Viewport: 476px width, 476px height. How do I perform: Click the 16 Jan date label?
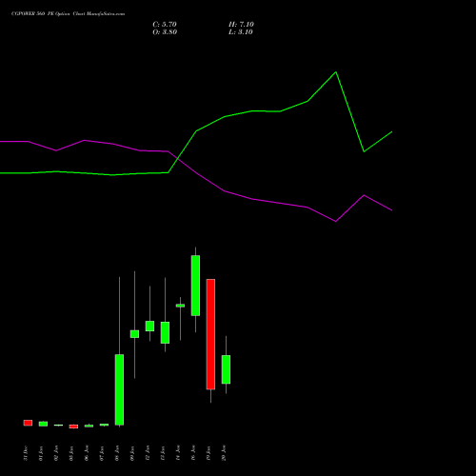pyautogui.click(x=193, y=453)
